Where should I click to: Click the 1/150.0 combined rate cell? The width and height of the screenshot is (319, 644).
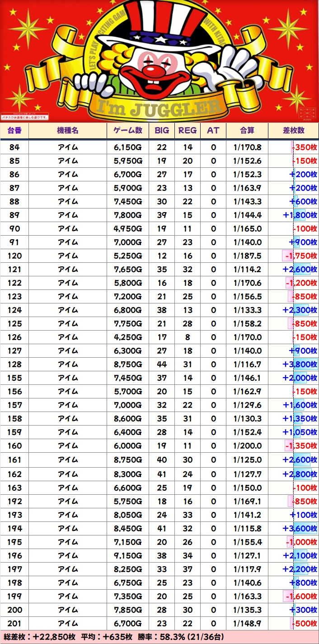point(247,488)
